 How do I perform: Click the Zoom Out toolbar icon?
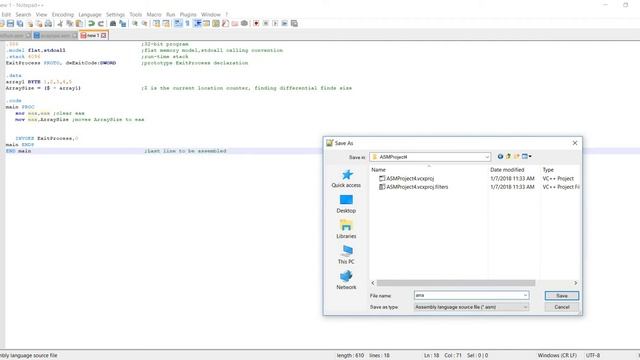pos(144,24)
